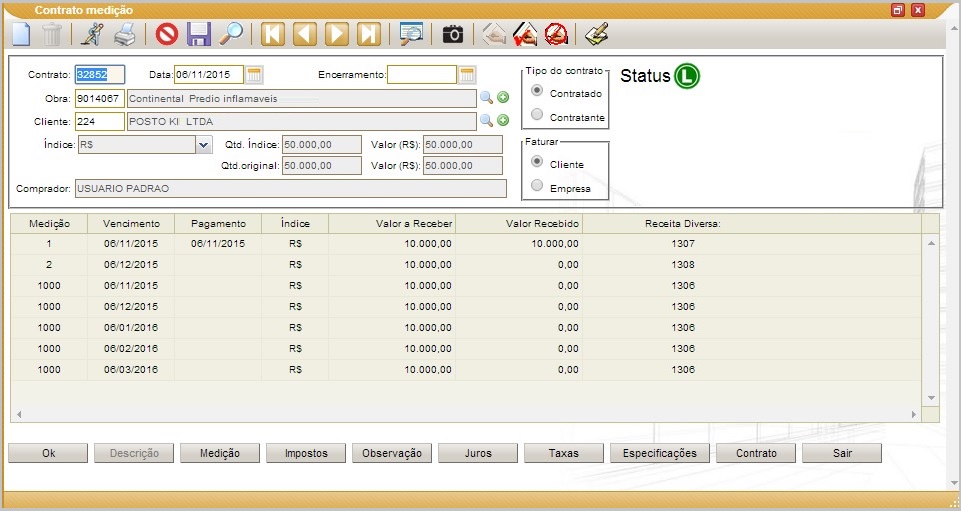
Task: Choose Empresa under Faturar
Action: (537, 186)
